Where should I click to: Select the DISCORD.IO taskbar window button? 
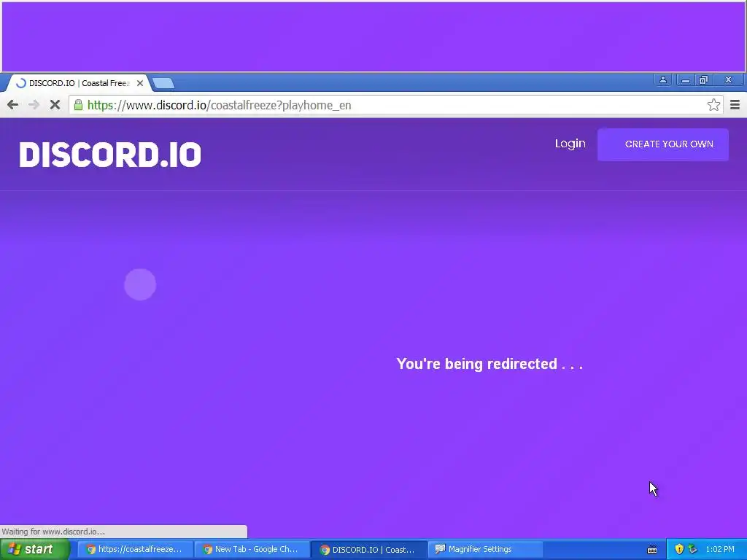(x=368, y=550)
